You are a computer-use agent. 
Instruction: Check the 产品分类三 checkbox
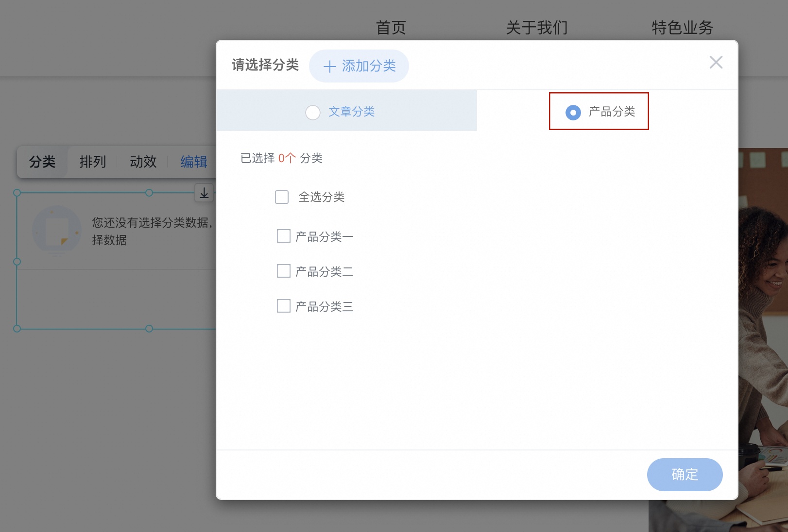pos(283,306)
